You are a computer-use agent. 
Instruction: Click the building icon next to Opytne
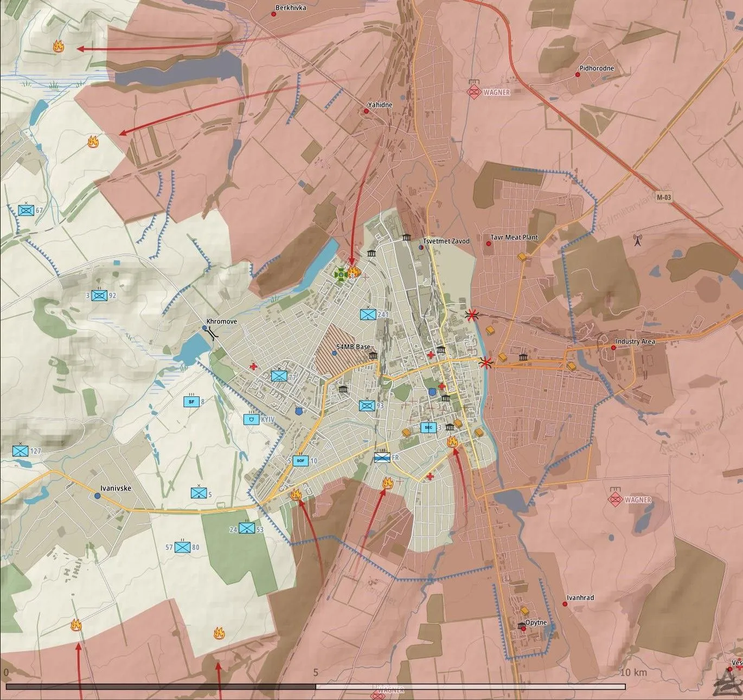click(x=521, y=626)
